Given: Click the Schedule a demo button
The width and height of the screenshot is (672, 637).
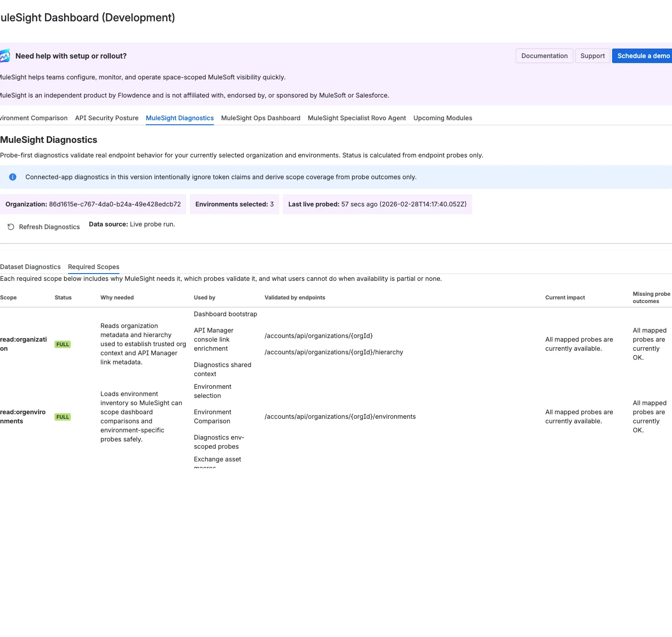Looking at the screenshot, I should coord(642,56).
